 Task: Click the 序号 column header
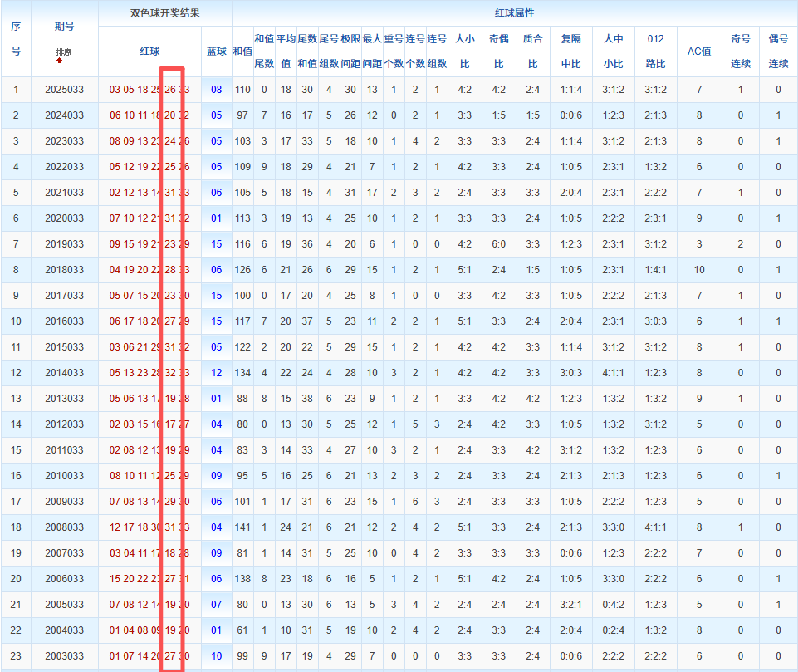pos(16,38)
